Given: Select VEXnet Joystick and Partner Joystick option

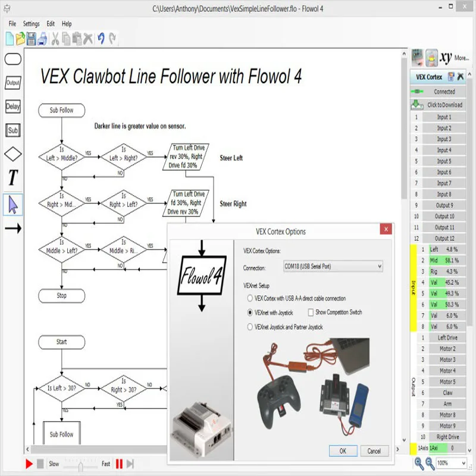Looking at the screenshot, I should [250, 327].
